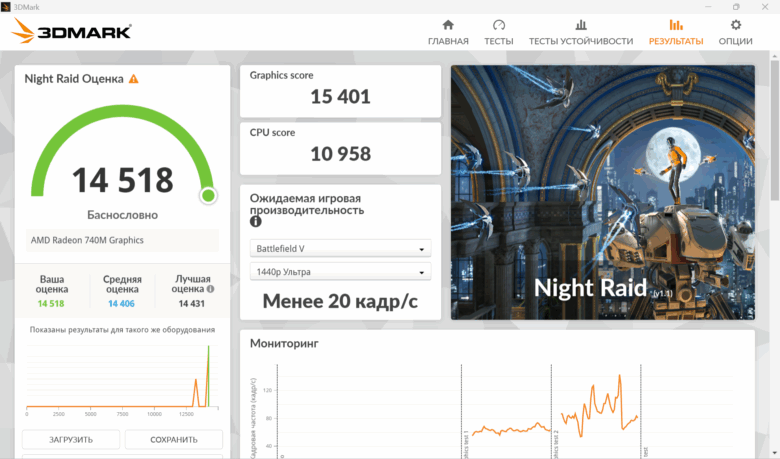Click the Мониторинг section heading
780x459 pixels.
click(284, 343)
